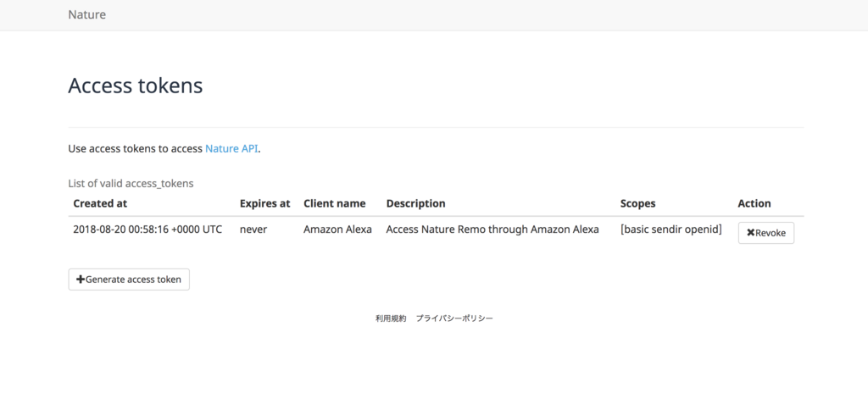
Task: Select the Description column header
Action: coord(415,203)
